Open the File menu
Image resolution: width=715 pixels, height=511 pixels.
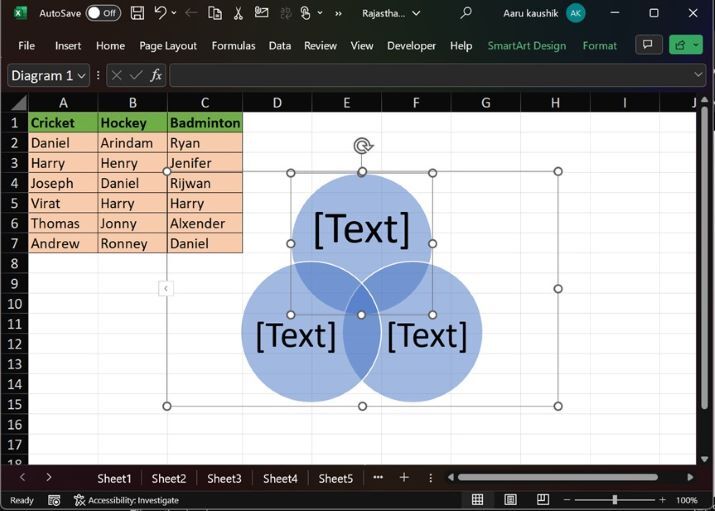point(26,46)
